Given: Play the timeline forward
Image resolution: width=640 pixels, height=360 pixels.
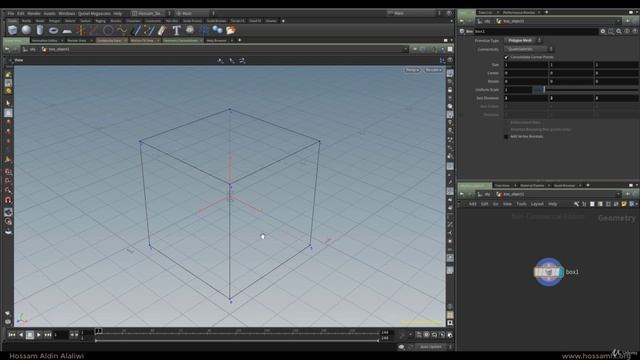Looking at the screenshot, I should [39, 335].
